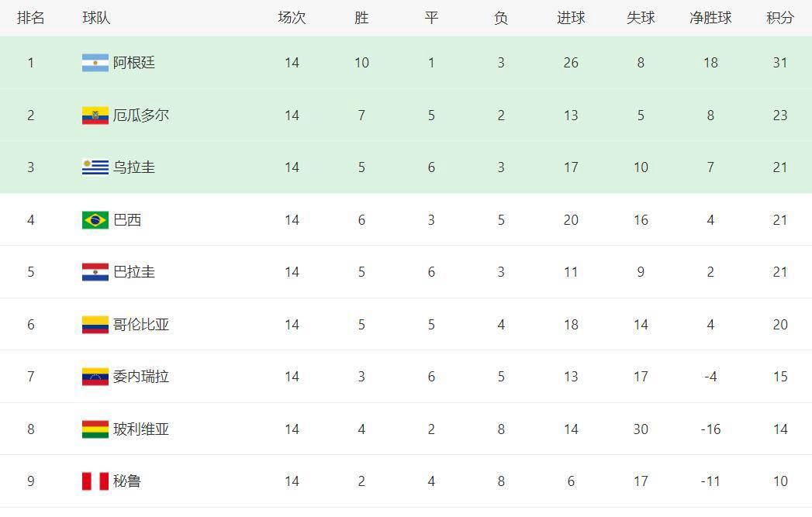Open team link 阿根廷
This screenshot has width=812, height=517.
[x=134, y=63]
